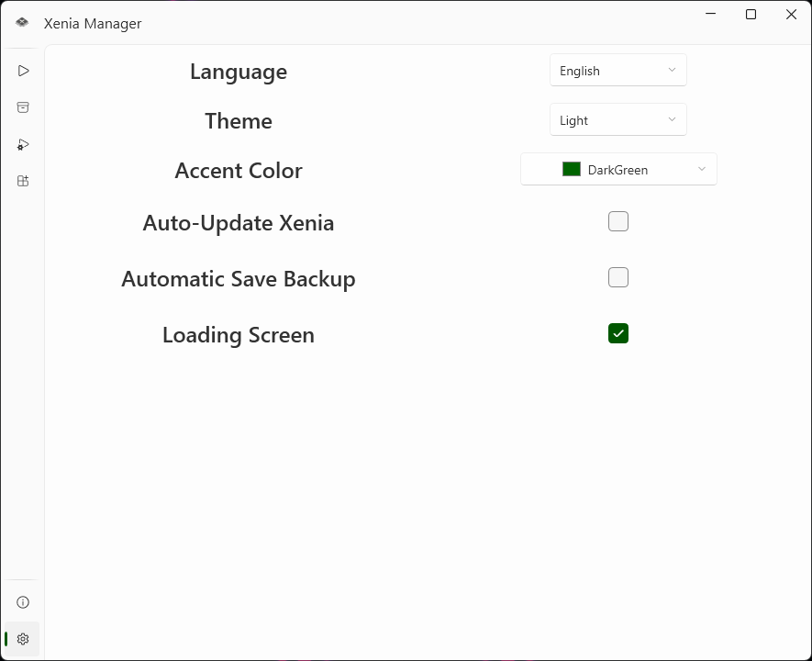Maximize the Xenia Manager window
The height and width of the screenshot is (661, 812).
[x=751, y=14]
